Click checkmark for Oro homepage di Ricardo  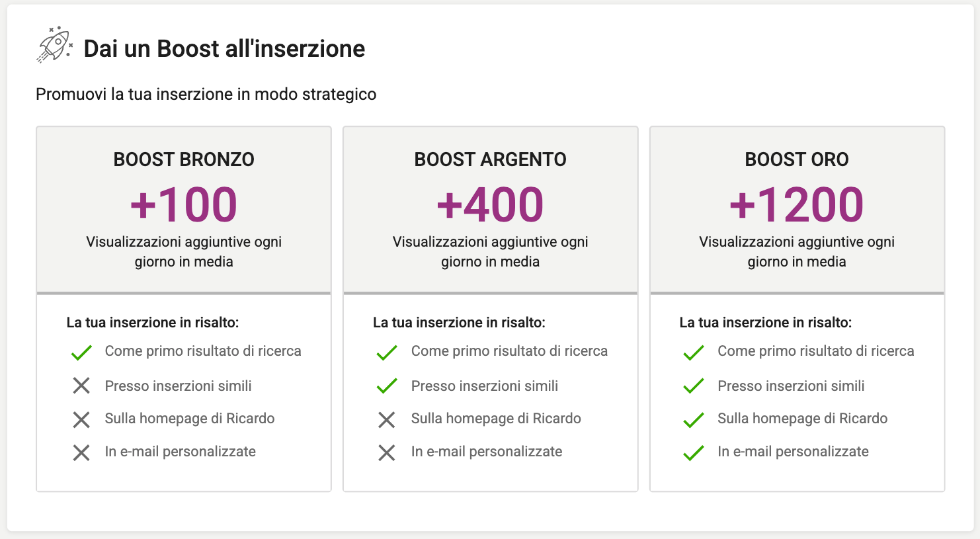(694, 419)
